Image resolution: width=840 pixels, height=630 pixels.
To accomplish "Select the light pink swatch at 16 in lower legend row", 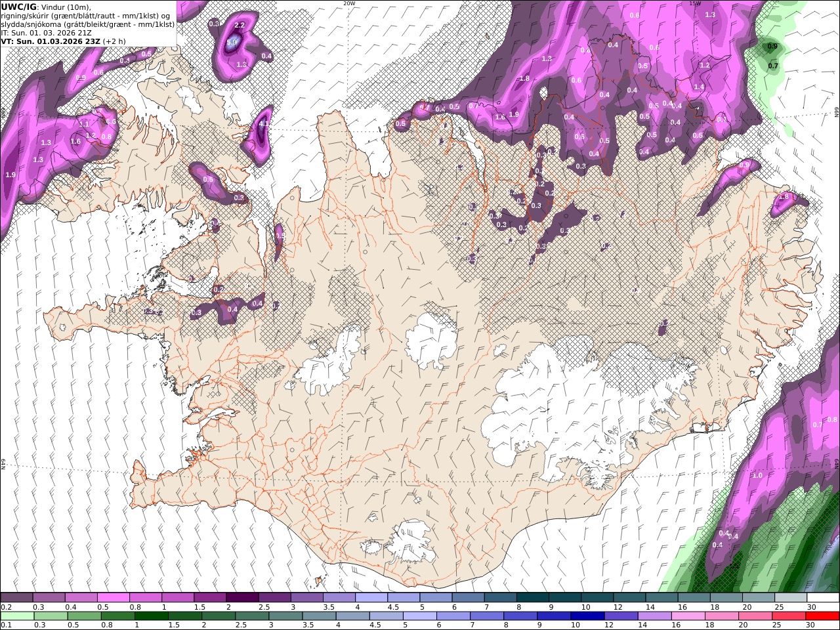I will click(x=688, y=616).
